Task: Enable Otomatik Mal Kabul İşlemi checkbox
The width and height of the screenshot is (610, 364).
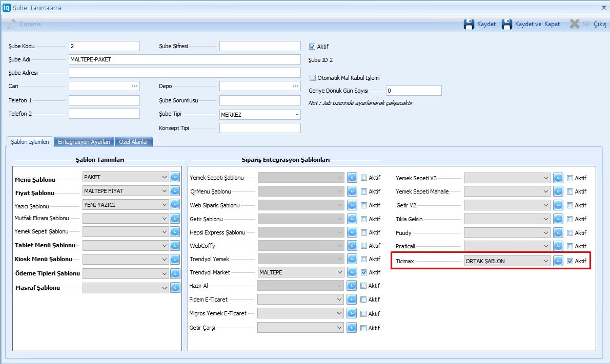Action: tap(312, 78)
